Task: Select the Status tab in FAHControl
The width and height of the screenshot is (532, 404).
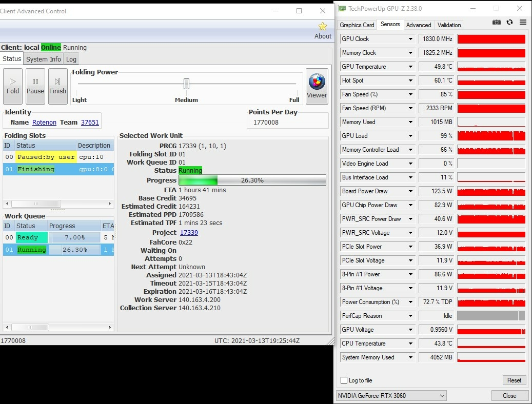Action: (x=12, y=58)
